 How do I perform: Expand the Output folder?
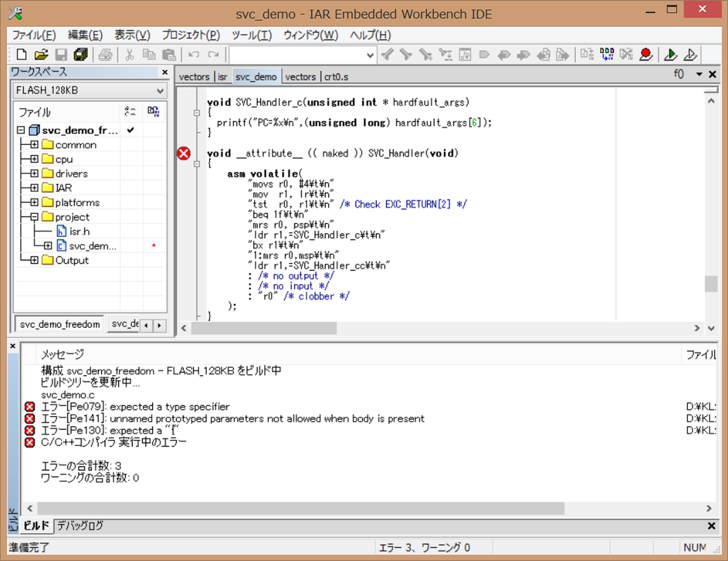[x=34, y=260]
